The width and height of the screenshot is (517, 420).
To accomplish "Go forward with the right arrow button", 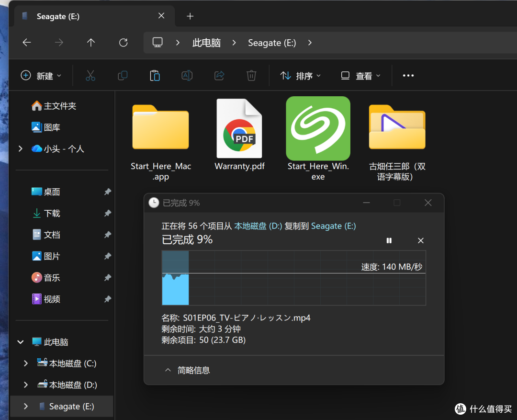I will pos(59,43).
